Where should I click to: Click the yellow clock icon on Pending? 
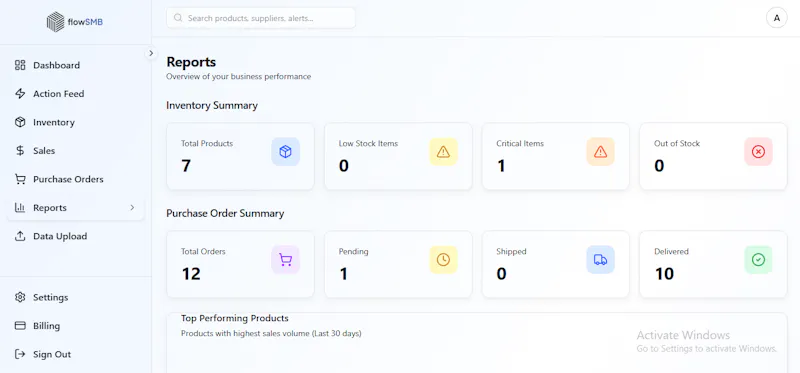point(443,260)
